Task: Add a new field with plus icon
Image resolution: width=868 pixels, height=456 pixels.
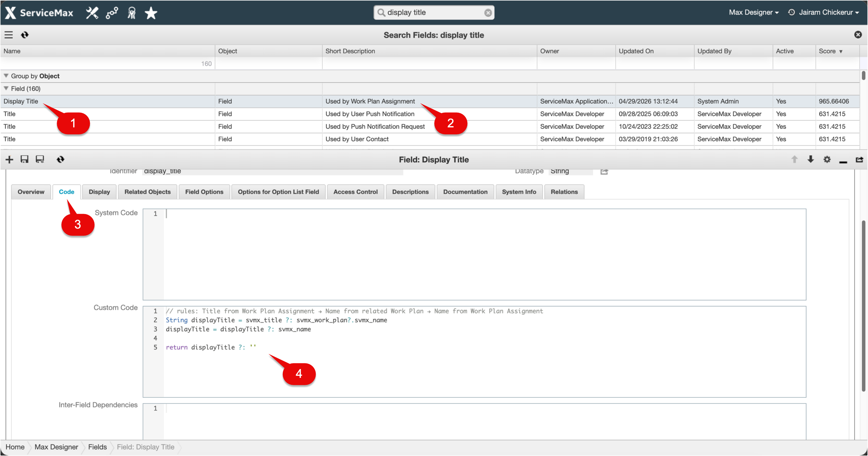Action: point(9,160)
